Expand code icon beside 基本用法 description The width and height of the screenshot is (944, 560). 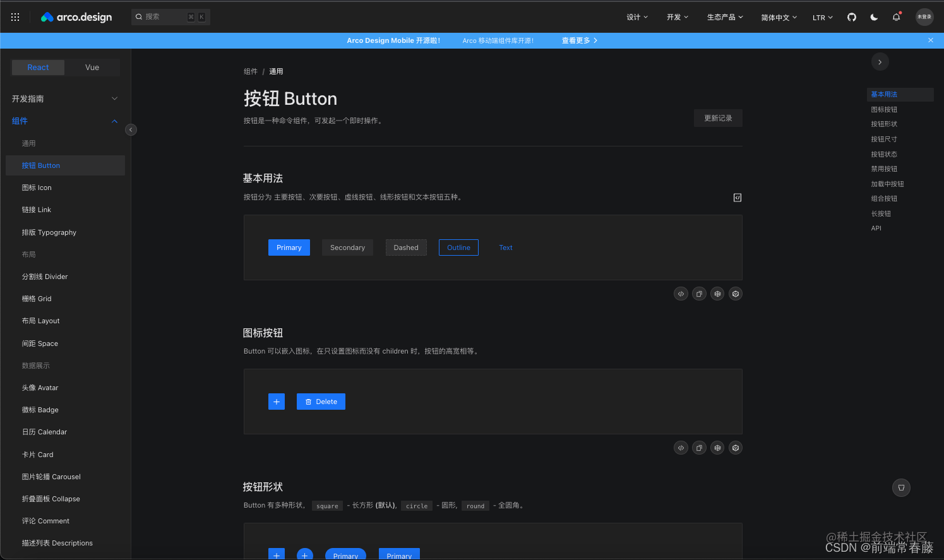(737, 198)
